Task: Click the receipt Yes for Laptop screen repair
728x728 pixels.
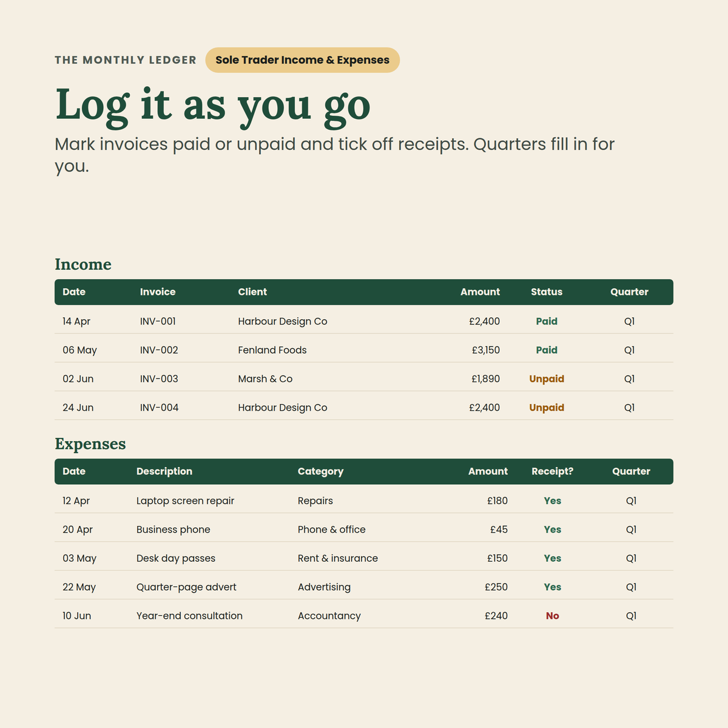Action: coord(553,501)
